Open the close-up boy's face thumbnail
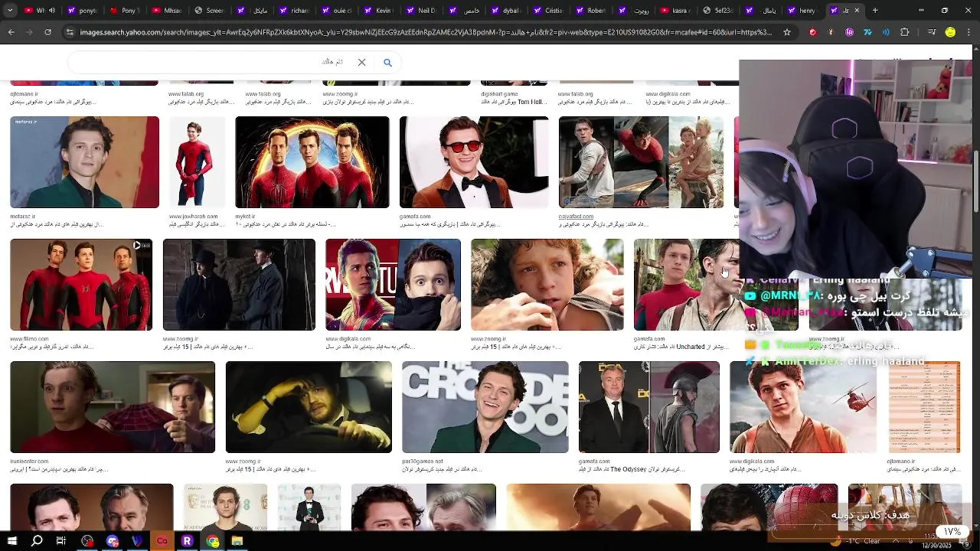The image size is (980, 551). (547, 285)
